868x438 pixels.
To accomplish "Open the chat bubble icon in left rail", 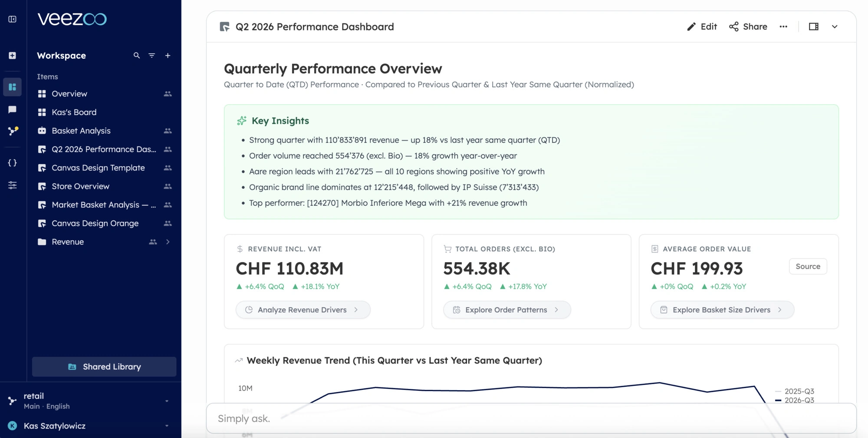I will (x=12, y=109).
